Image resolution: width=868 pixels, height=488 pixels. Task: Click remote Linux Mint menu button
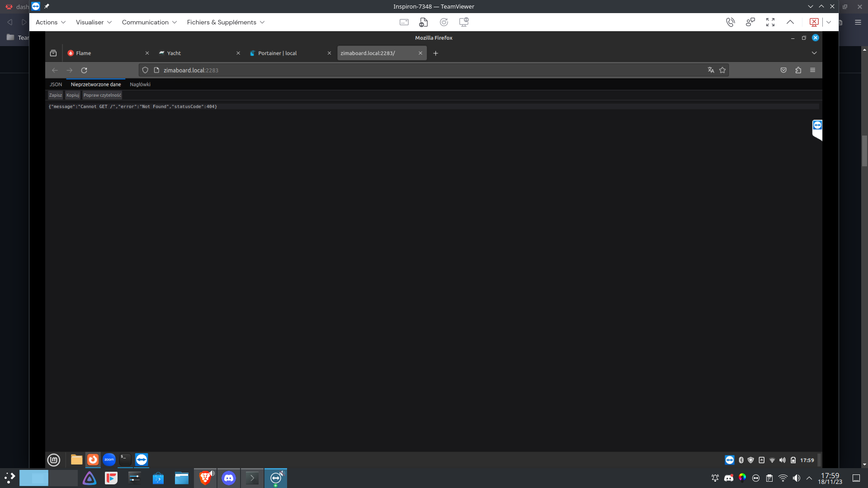[54, 460]
